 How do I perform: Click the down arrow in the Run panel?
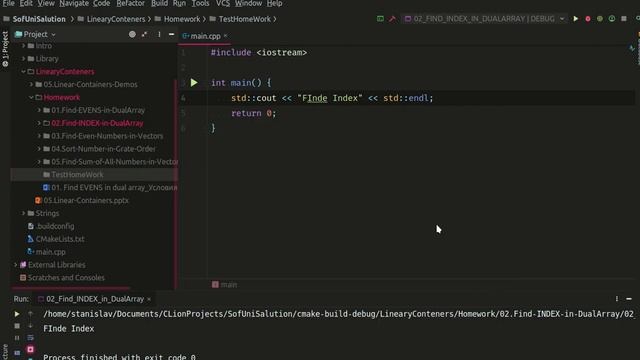tap(31, 326)
